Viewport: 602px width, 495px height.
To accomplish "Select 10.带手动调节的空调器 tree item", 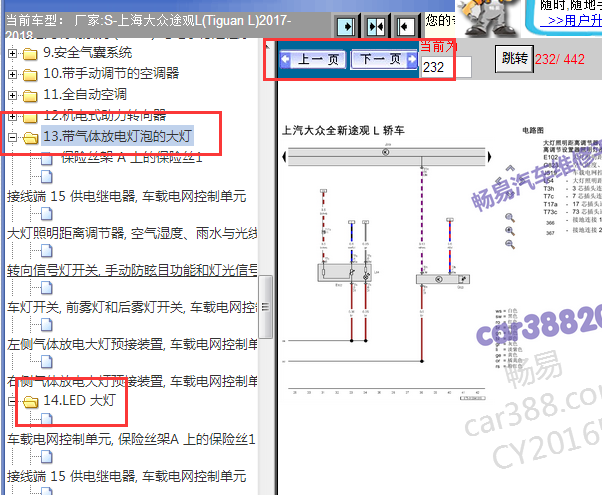I will pos(111,73).
